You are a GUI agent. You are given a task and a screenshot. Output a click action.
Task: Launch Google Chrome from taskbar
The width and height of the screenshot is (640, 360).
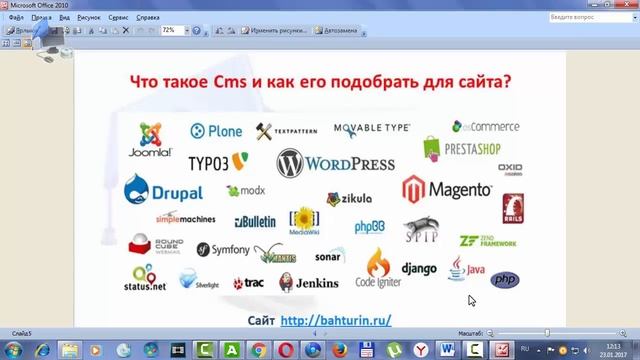click(258, 350)
